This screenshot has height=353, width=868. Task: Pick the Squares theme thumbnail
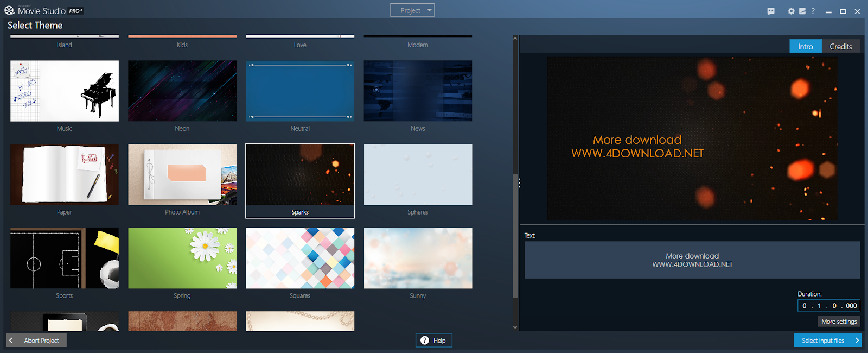pos(300,258)
